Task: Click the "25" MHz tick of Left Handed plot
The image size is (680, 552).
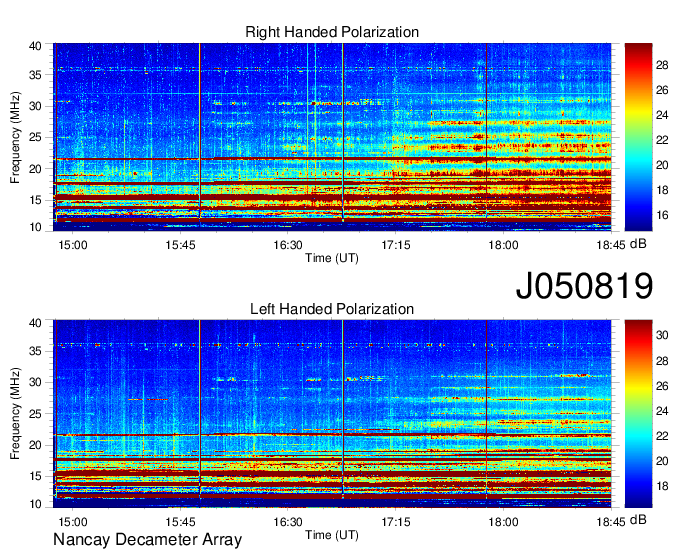Action: pyautogui.click(x=35, y=414)
